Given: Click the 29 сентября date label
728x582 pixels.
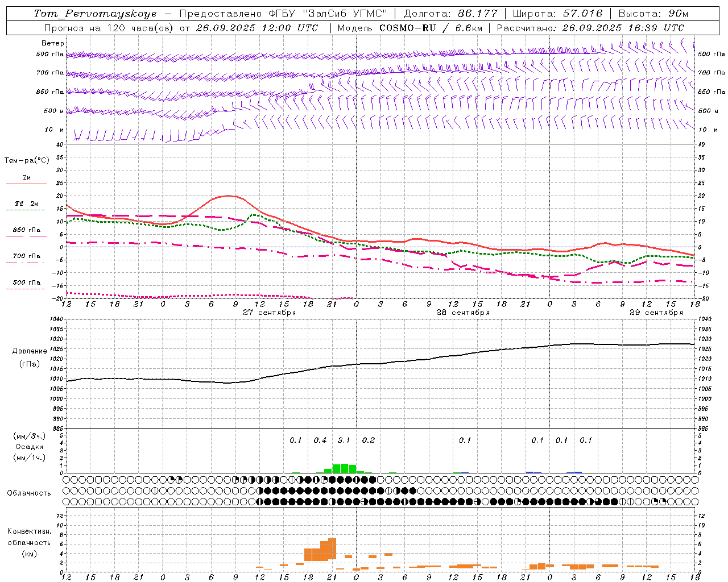Looking at the screenshot, I should [x=656, y=313].
